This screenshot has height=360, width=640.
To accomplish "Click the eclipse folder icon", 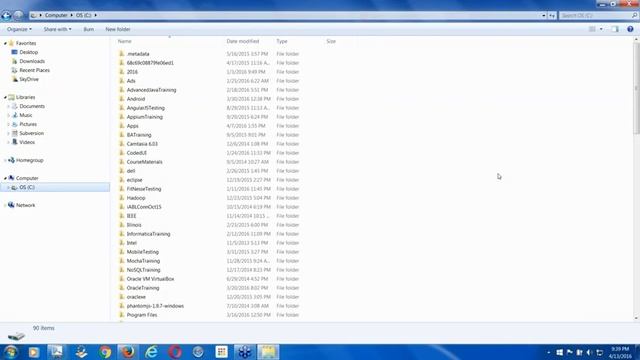I will pos(122,180).
